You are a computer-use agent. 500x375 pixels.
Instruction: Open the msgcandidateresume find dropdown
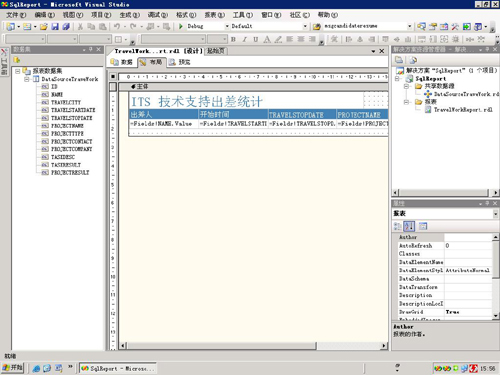click(410, 26)
